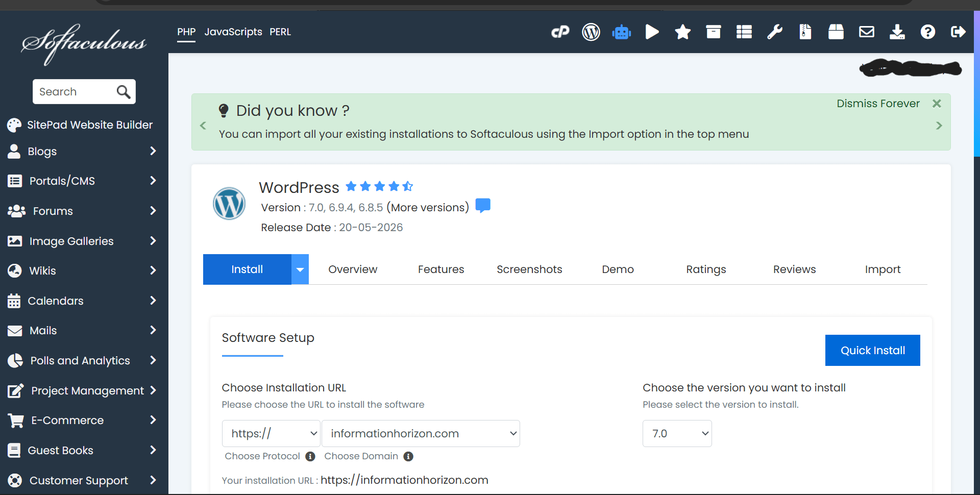
Task: Open the WordPress Manager icon
Action: (591, 32)
